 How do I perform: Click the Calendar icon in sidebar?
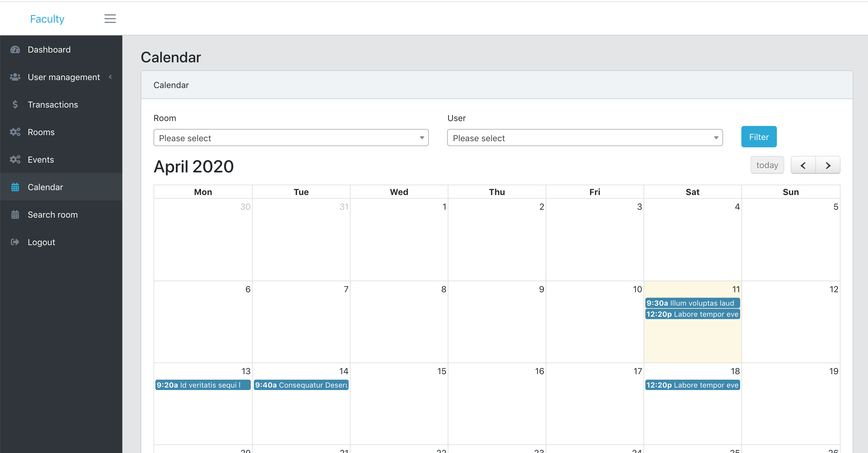pos(16,187)
